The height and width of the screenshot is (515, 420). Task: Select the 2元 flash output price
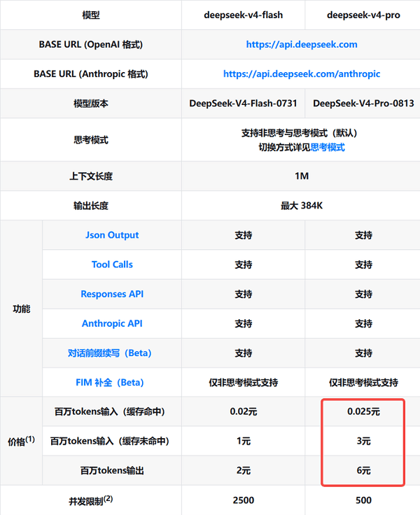click(x=243, y=470)
